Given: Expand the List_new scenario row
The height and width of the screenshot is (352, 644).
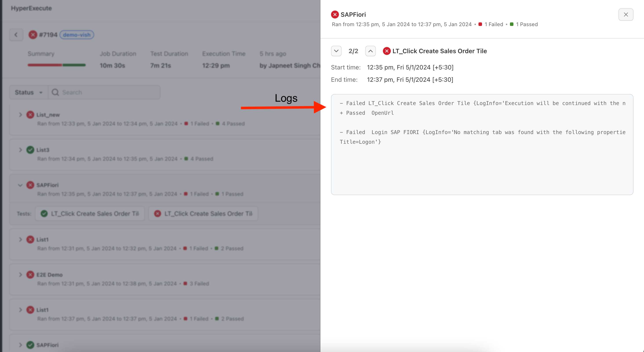Looking at the screenshot, I should point(20,115).
